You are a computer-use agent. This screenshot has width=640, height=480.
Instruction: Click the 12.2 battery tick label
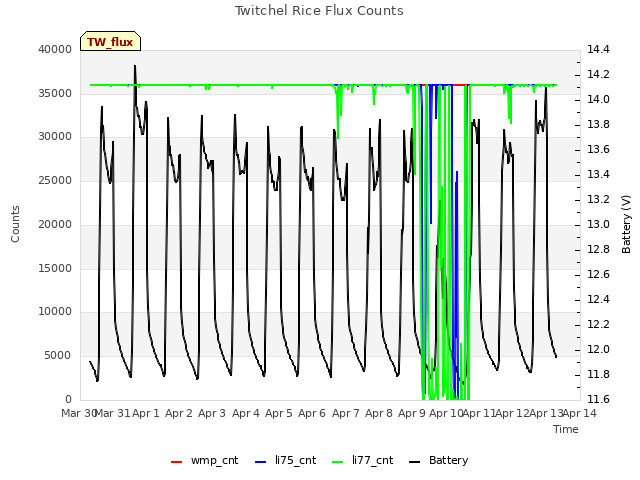(x=598, y=324)
